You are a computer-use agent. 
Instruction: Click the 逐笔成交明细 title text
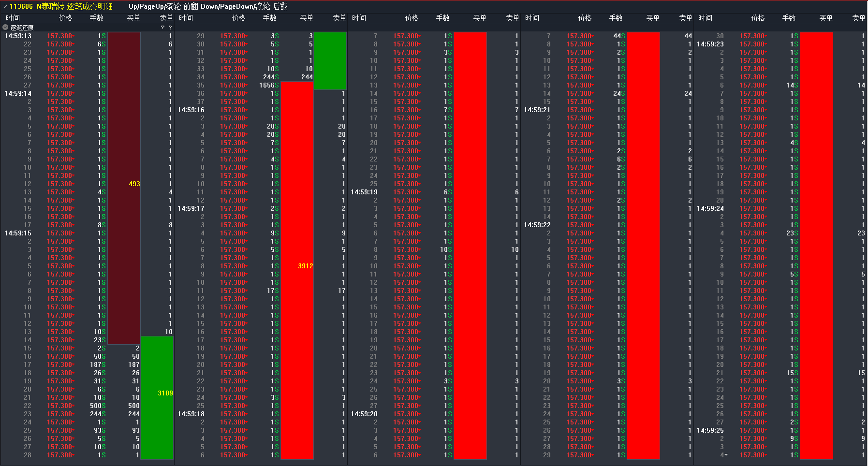[89, 6]
